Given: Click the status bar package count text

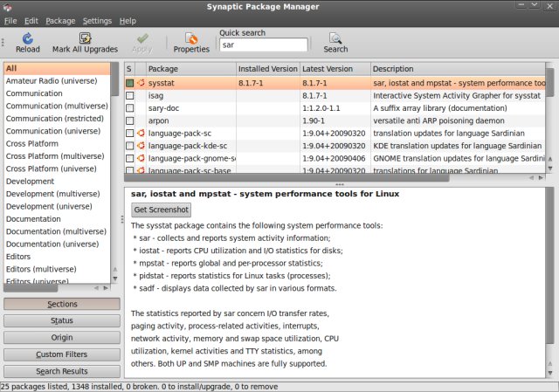Looking at the screenshot, I should [139, 387].
